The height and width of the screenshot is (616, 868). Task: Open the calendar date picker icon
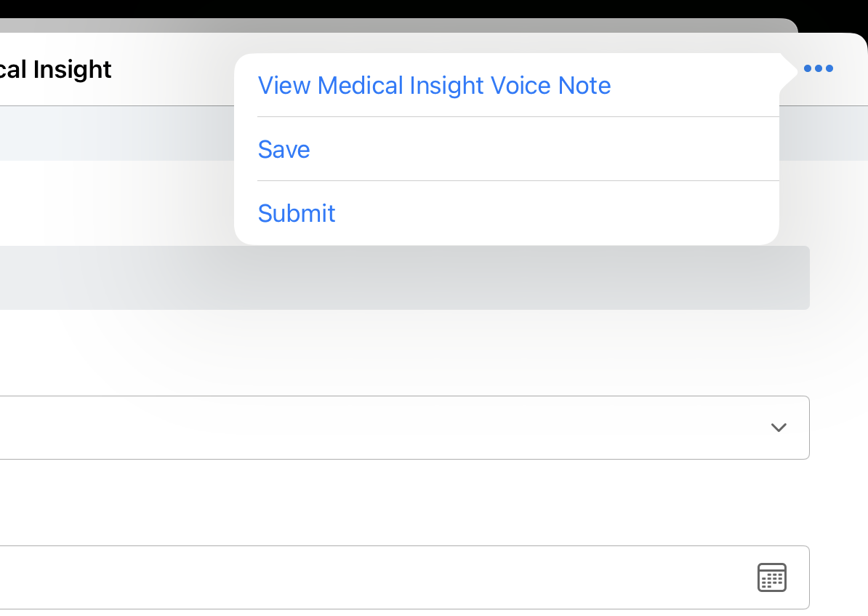(772, 577)
